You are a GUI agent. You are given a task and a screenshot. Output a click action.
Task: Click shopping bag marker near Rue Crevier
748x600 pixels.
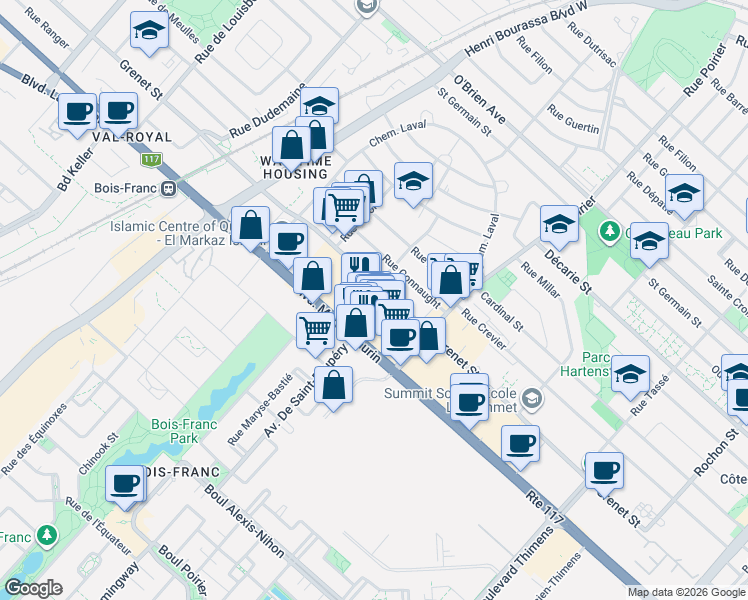(x=450, y=281)
